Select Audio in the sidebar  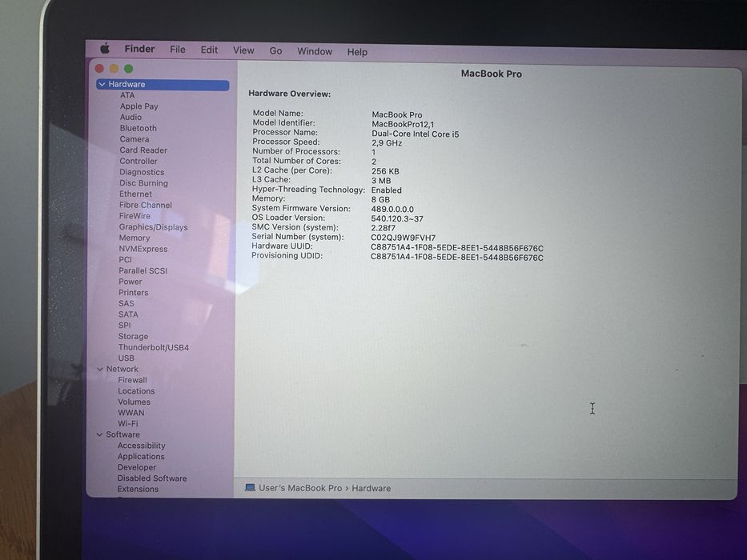point(131,117)
